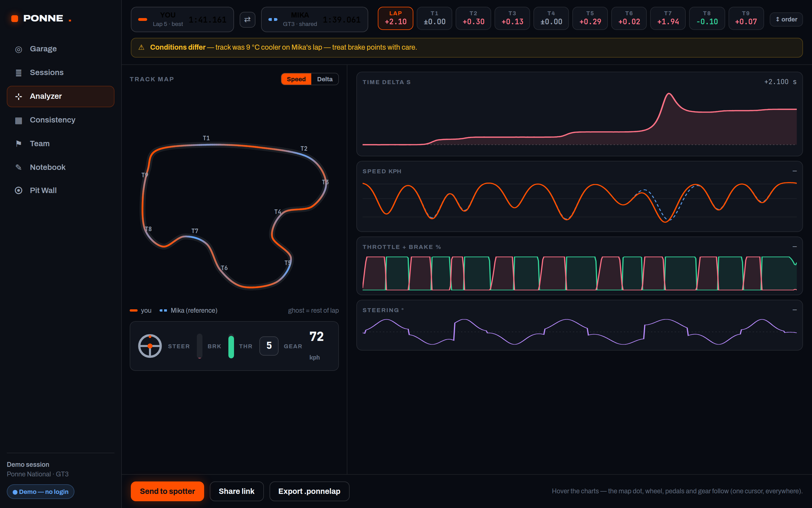Click the T7 corner label on map
Screen dimensions: 812x508
tap(195, 231)
